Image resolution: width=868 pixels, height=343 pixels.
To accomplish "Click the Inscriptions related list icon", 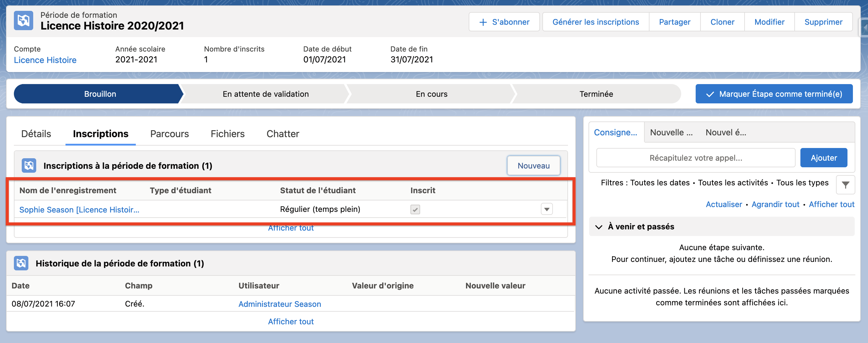I will (29, 165).
